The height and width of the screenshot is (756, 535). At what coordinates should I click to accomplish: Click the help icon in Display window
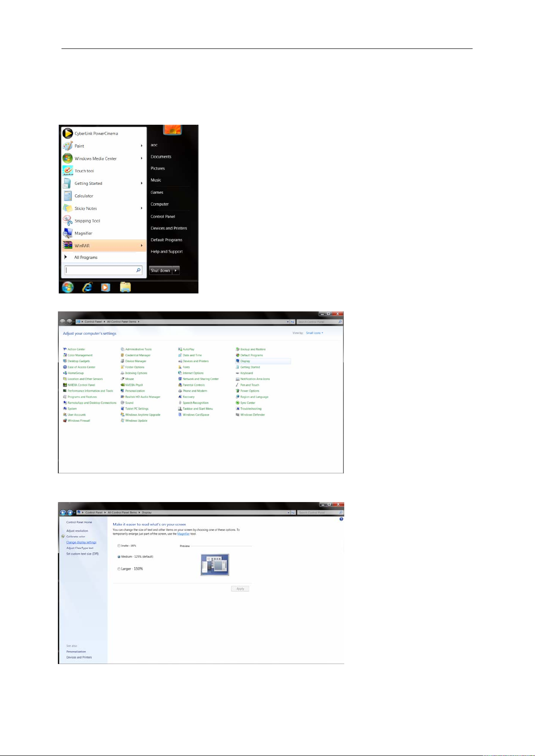[341, 519]
